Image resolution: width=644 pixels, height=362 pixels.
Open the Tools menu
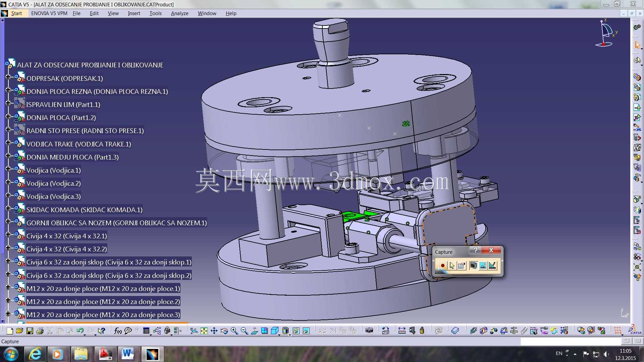tap(156, 13)
